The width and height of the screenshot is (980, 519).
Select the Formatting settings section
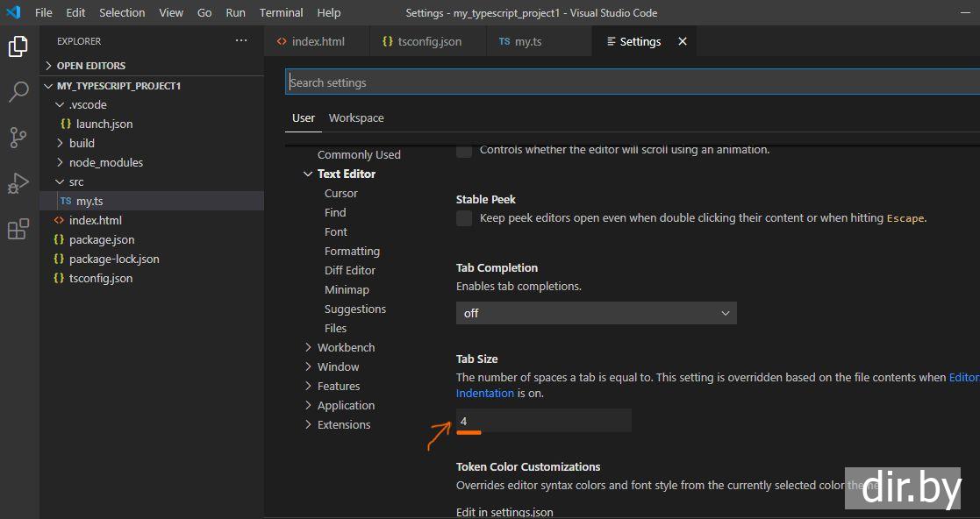(352, 251)
